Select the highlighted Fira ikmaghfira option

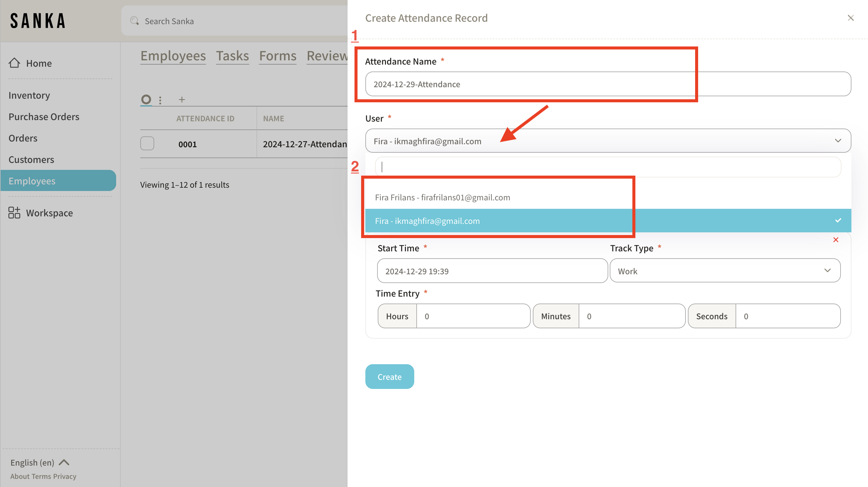[427, 221]
